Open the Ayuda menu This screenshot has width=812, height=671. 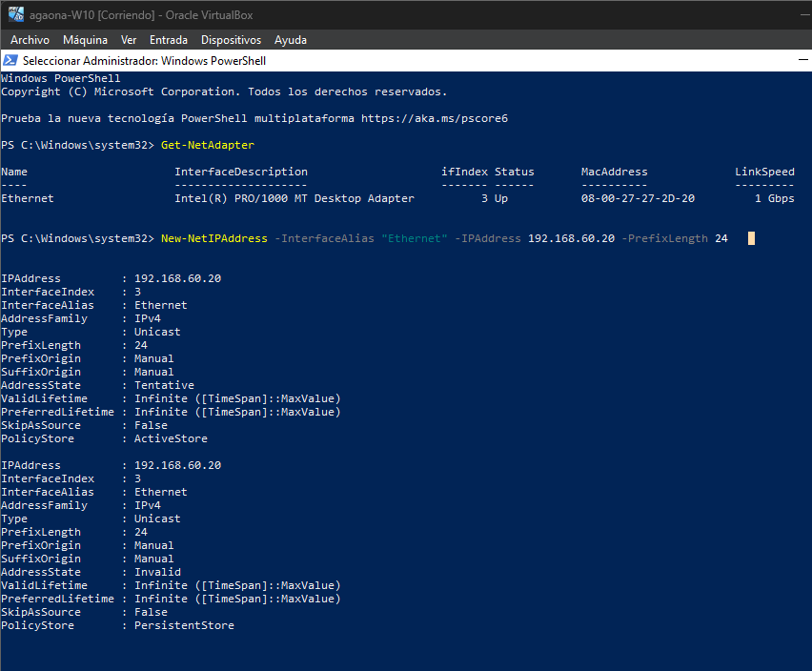(291, 40)
